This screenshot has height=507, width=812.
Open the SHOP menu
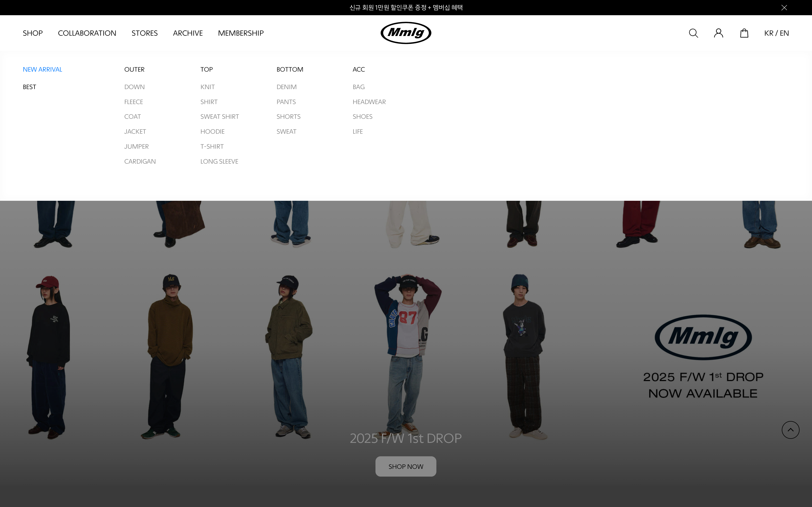click(x=32, y=33)
